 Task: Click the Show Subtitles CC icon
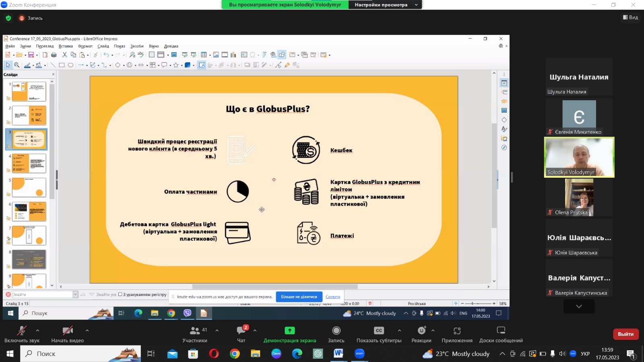tap(379, 331)
